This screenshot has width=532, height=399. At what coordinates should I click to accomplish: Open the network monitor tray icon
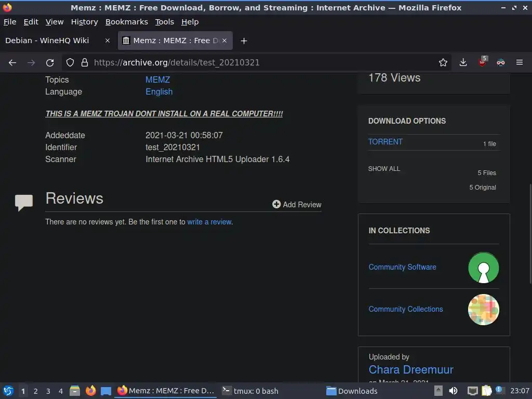pyautogui.click(x=472, y=391)
